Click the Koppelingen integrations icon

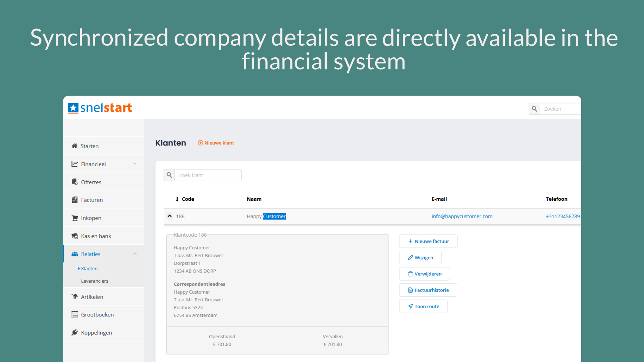pos(75,332)
